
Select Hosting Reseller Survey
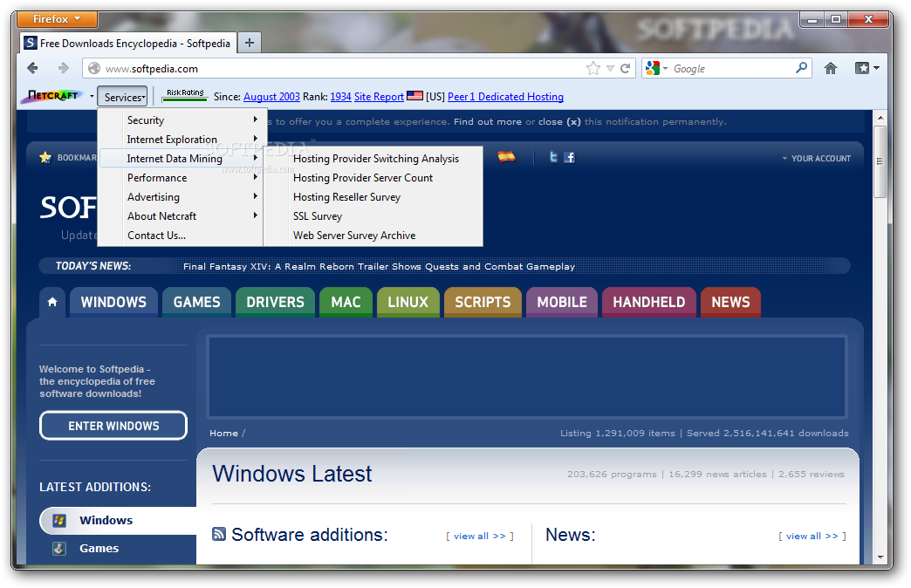pyautogui.click(x=373, y=196)
